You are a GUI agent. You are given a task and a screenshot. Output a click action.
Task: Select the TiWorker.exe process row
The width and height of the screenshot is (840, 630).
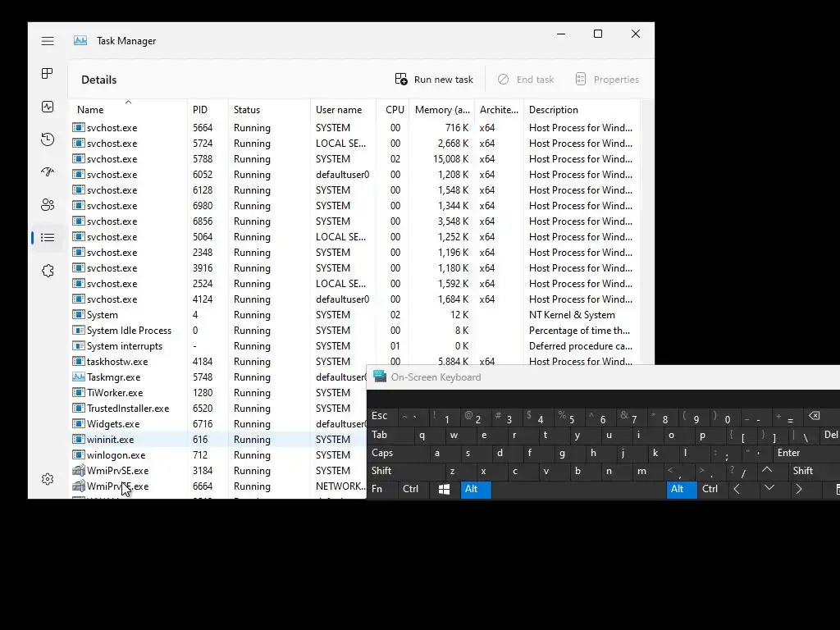pos(217,393)
